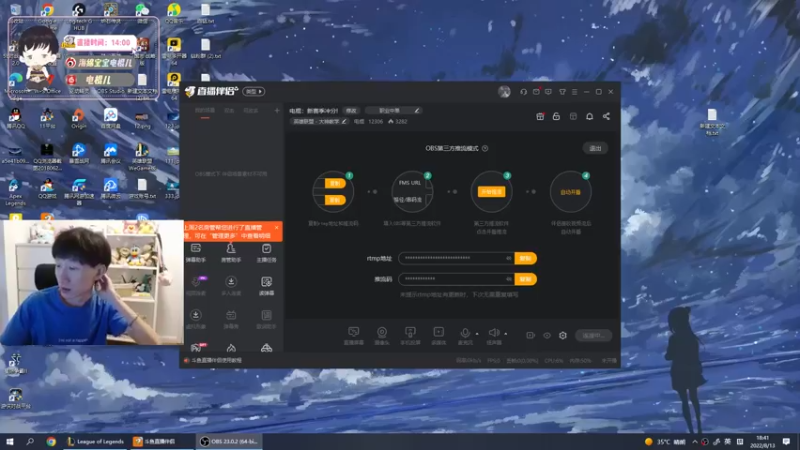Image resolution: width=800 pixels, height=450 pixels.
Task: Open settings gear in bottom bar
Action: [563, 335]
